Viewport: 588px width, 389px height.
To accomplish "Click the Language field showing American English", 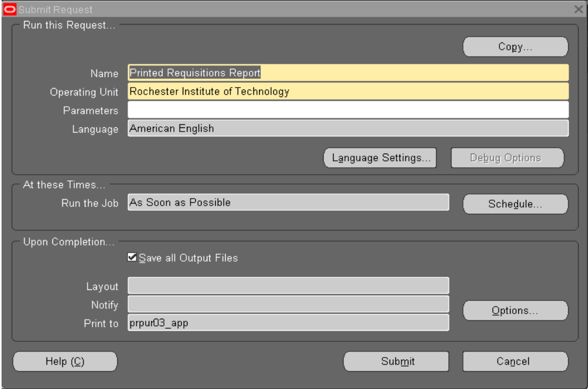I will 348,128.
